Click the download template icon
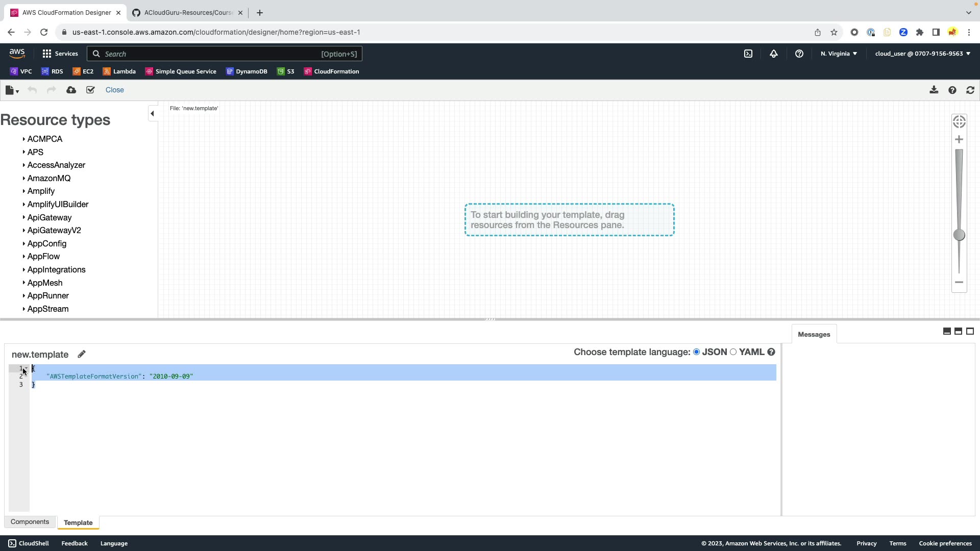The image size is (980, 551). pyautogui.click(x=934, y=90)
